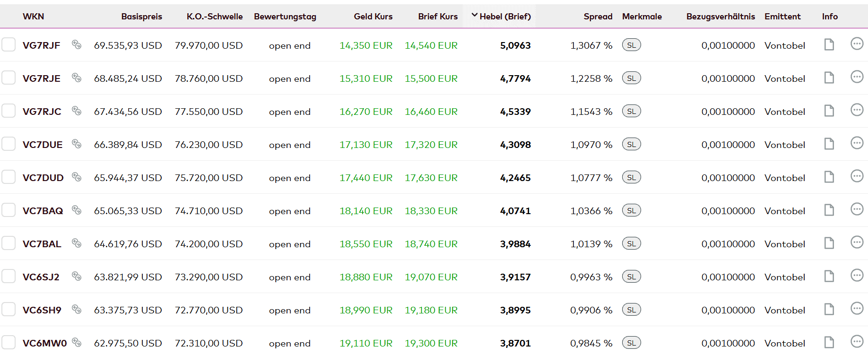
Task: Check the box for VC7BAQ
Action: 9,210
